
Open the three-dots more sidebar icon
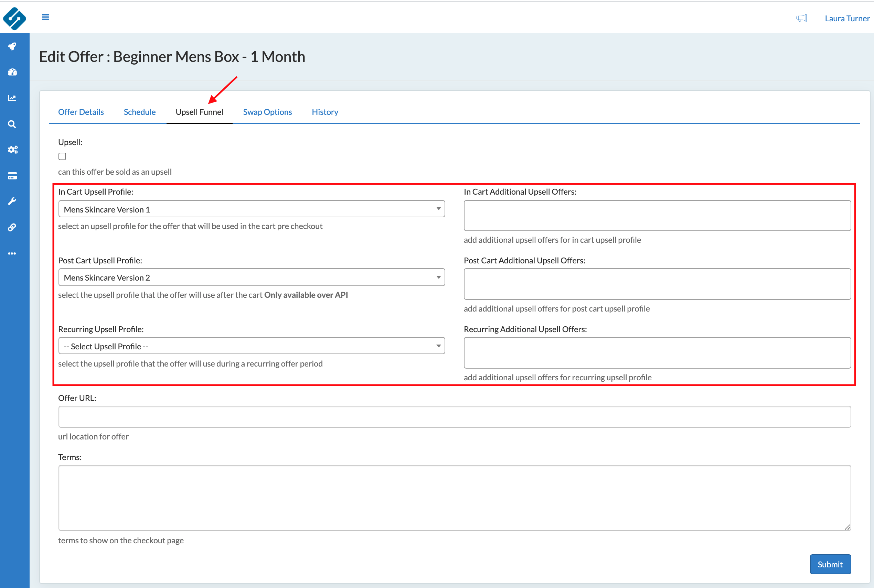pos(12,253)
